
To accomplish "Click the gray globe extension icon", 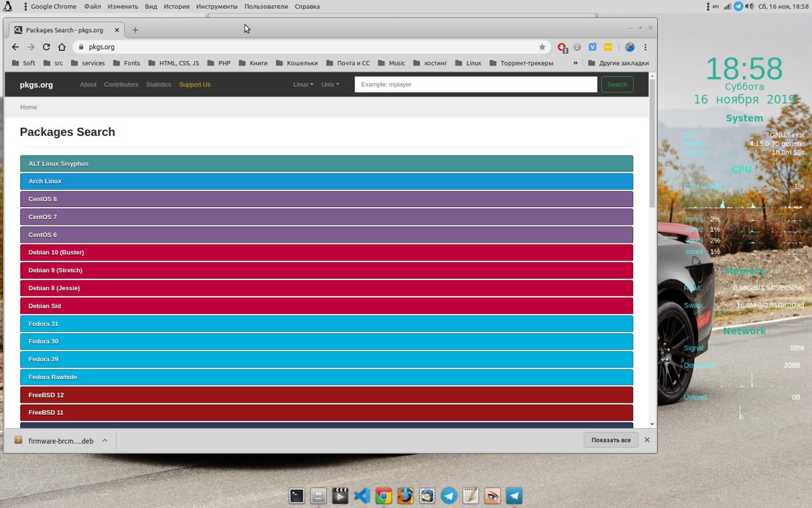I will tap(577, 47).
